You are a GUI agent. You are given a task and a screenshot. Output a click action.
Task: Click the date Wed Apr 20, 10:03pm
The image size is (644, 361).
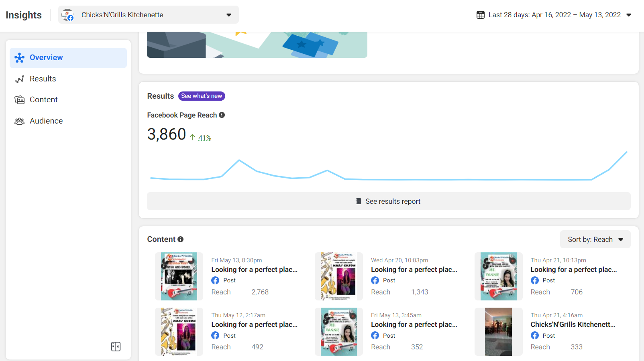click(x=399, y=261)
